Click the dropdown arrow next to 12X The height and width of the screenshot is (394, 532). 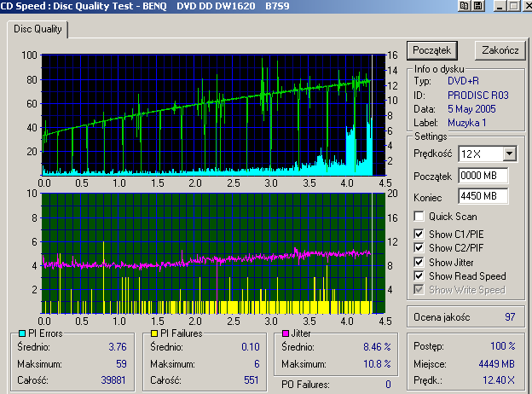point(509,154)
